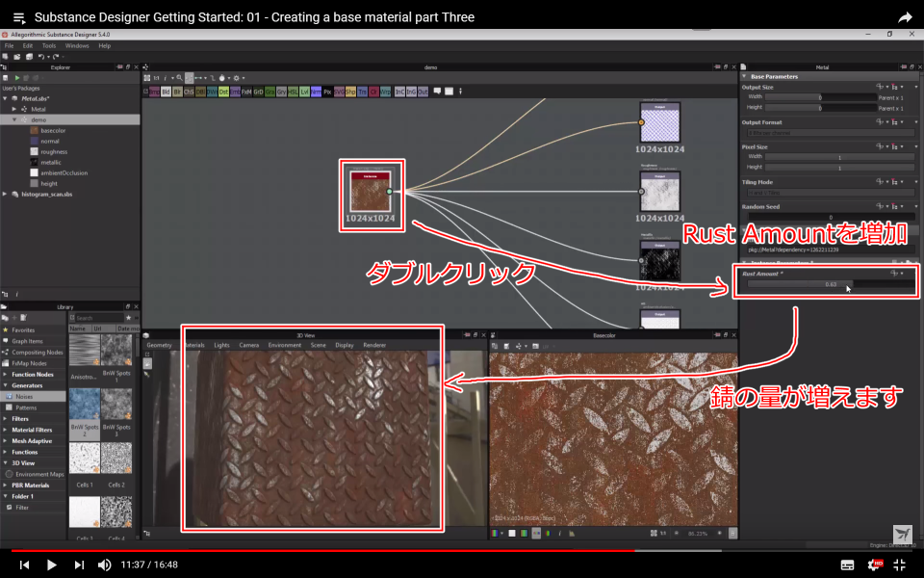Add a Bitmap node from graph toolbar
The width and height of the screenshot is (924, 578).
(154, 92)
